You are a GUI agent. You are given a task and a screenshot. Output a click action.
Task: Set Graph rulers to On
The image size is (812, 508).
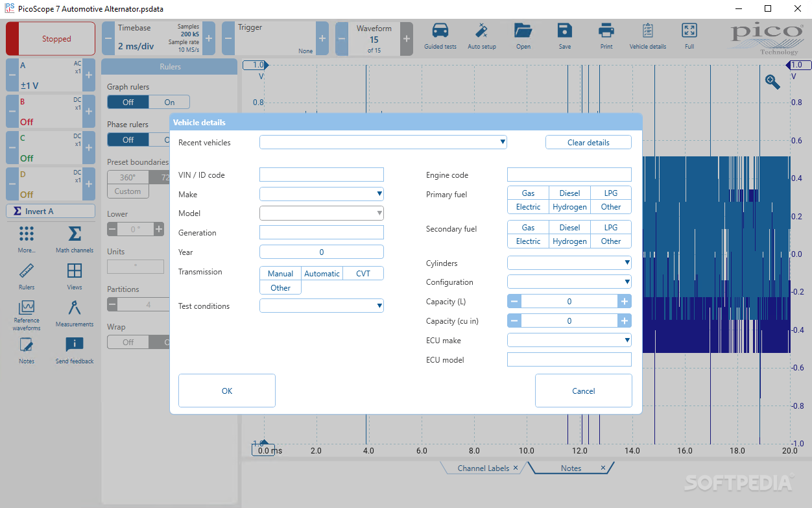pyautogui.click(x=169, y=102)
